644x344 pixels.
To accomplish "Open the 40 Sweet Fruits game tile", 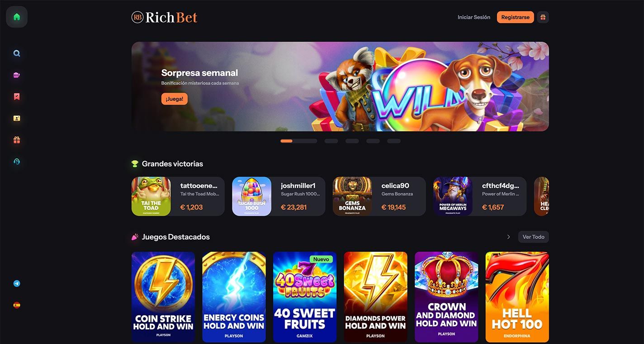I will coord(305,297).
